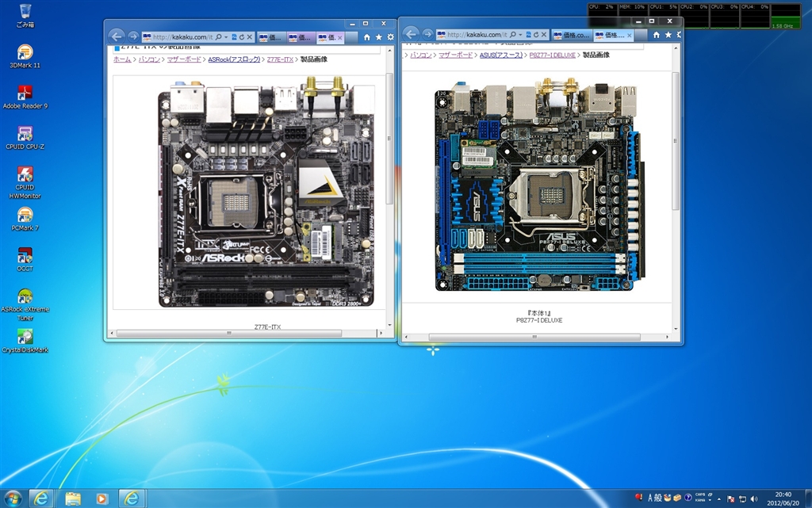812x508 pixels.
Task: Refresh the page in the right IE window
Action: click(536, 35)
